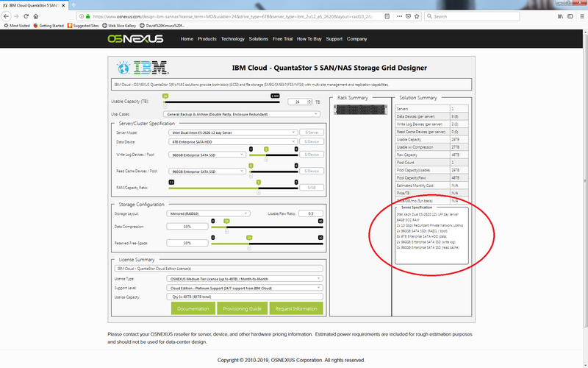Expand the Data Device dropdown
This screenshot has width=588, height=368.
[x=233, y=142]
